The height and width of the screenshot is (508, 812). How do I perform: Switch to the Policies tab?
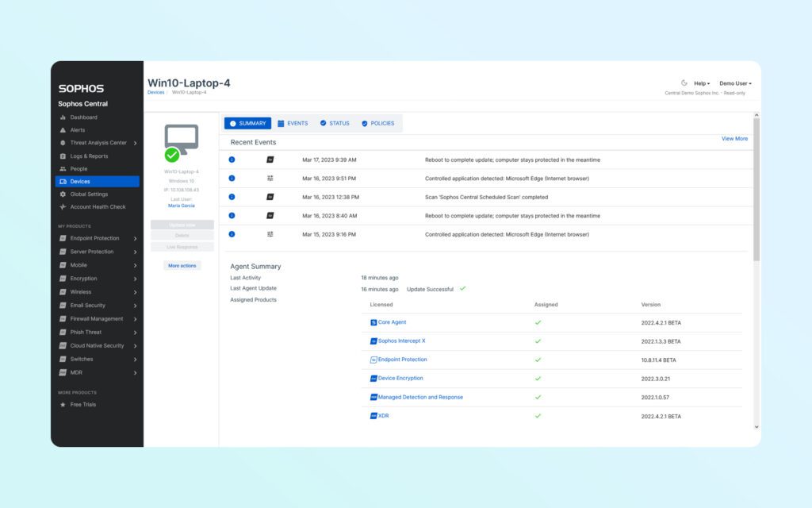379,123
